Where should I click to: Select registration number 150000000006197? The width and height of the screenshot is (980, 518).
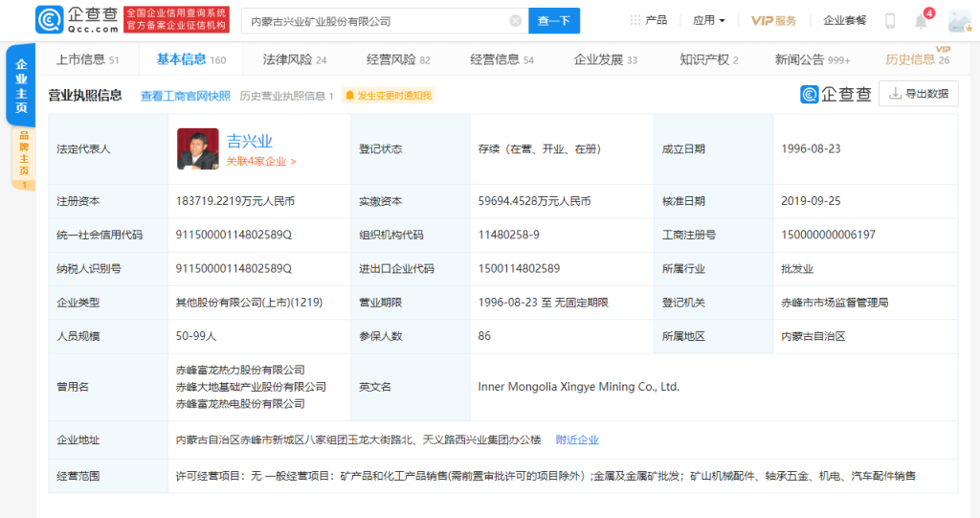click(x=828, y=235)
